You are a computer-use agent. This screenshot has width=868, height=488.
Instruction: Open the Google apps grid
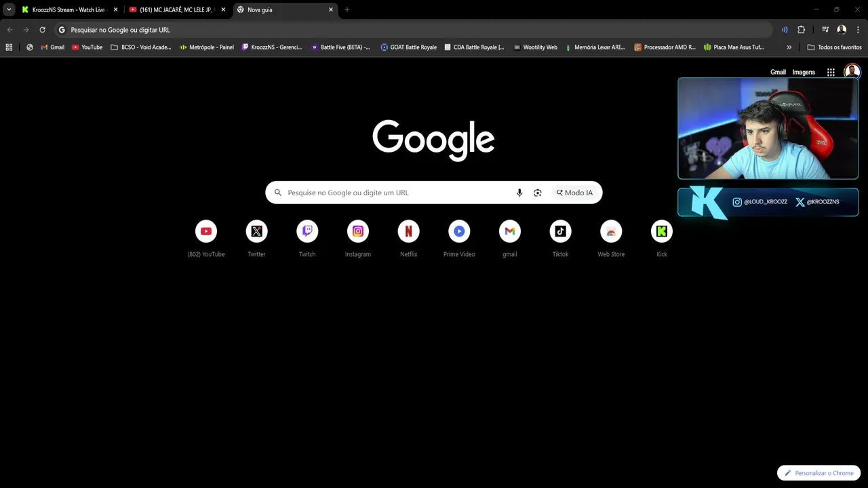[831, 72]
